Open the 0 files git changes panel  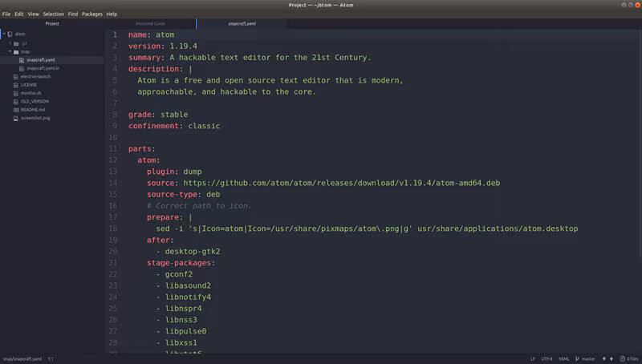[x=629, y=359]
